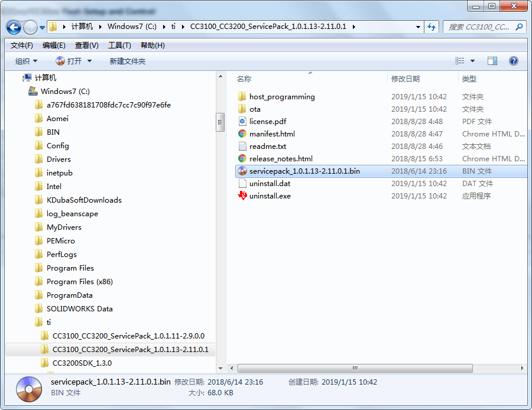Select SOLIDWORKS Data folder in tree
This screenshot has height=410, width=532.
(x=79, y=308)
